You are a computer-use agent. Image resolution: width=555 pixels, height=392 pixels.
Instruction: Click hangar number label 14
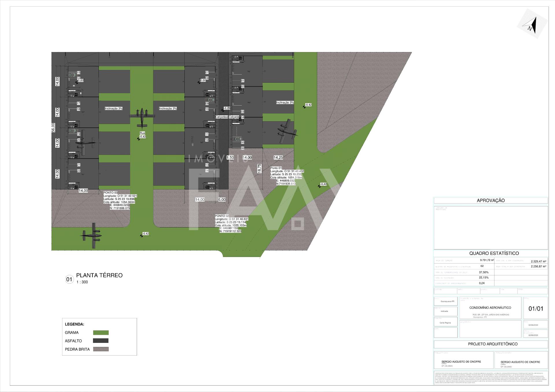(x=207, y=171)
